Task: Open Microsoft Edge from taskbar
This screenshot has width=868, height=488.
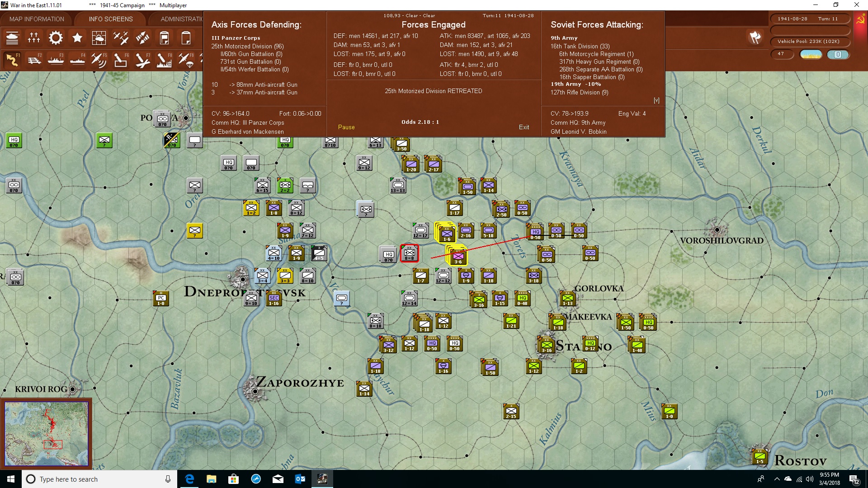Action: point(189,479)
